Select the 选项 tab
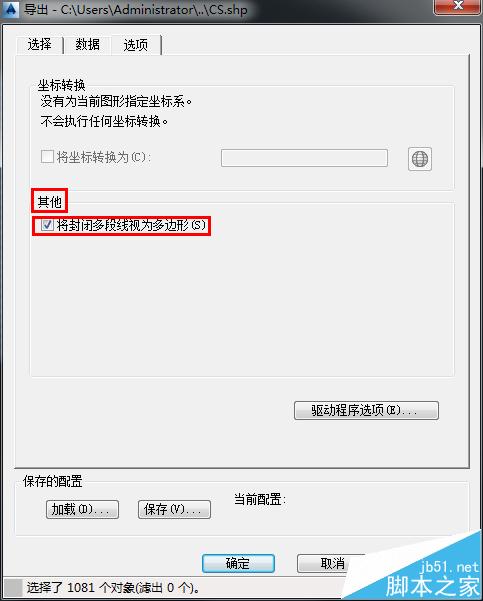The image size is (483, 601). (x=136, y=45)
